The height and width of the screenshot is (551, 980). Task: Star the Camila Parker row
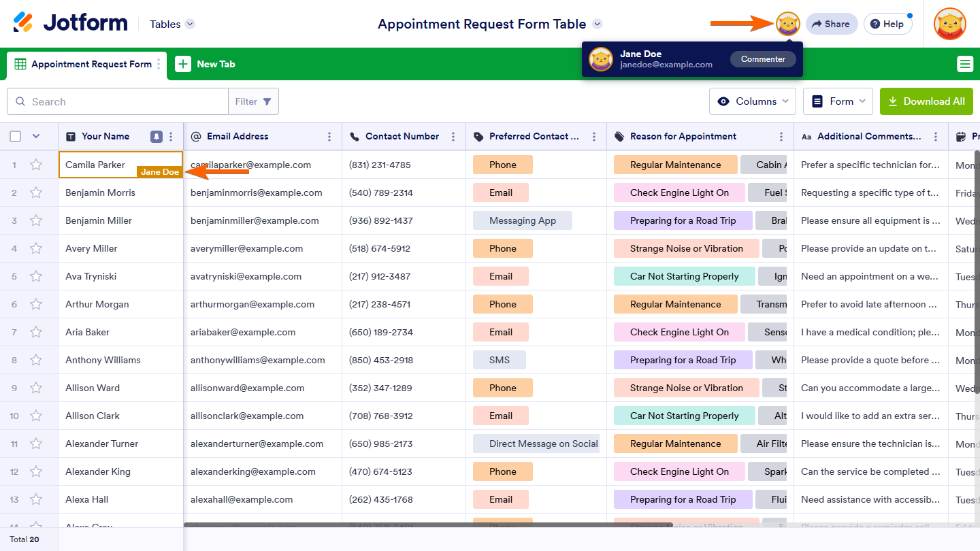point(36,165)
